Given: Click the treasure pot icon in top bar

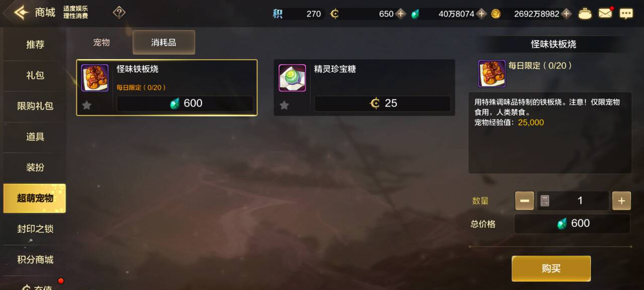Looking at the screenshot, I should (585, 14).
